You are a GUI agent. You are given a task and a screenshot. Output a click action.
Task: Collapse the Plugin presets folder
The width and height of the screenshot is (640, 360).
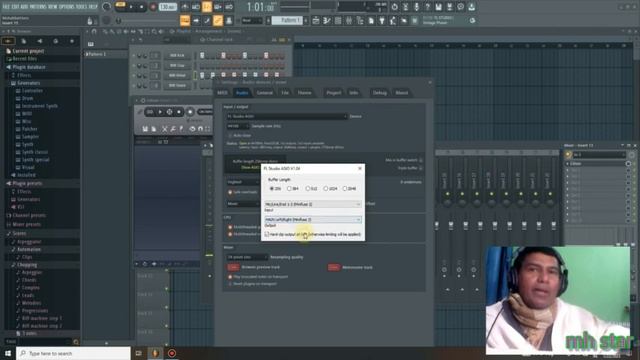27,184
